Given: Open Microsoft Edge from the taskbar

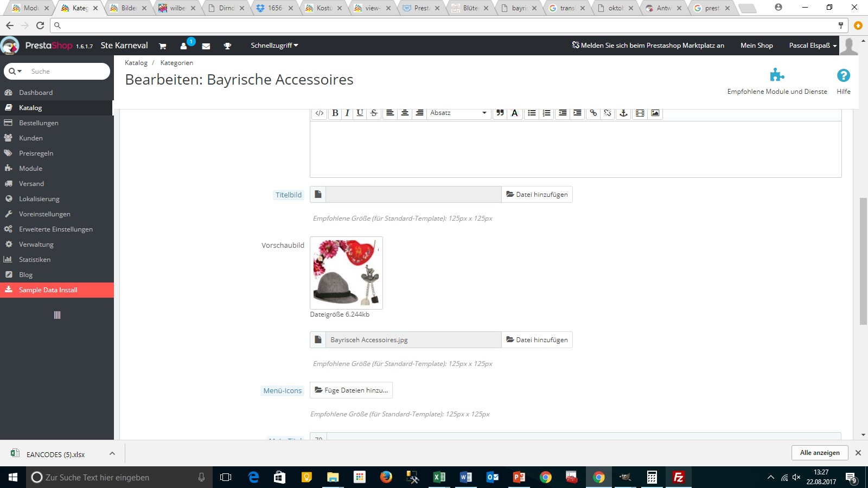Looking at the screenshot, I should click(253, 477).
